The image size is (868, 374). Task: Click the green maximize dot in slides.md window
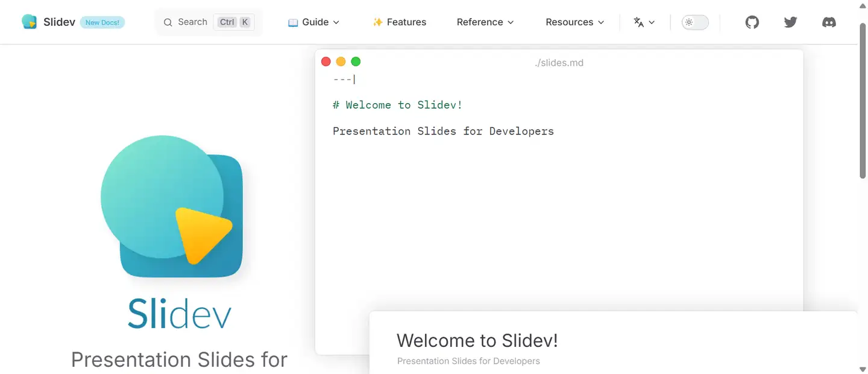(356, 62)
